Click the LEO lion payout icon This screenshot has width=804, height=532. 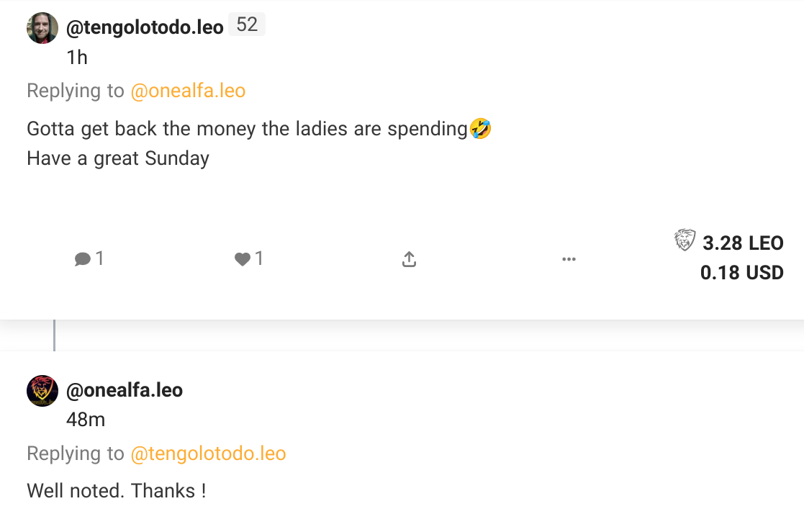click(x=685, y=240)
